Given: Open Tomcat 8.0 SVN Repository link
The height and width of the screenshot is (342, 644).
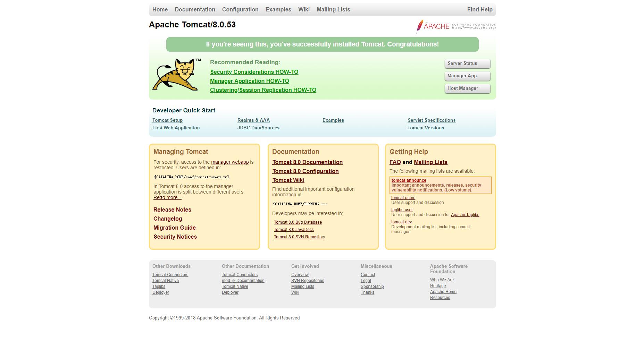Looking at the screenshot, I should (300, 237).
